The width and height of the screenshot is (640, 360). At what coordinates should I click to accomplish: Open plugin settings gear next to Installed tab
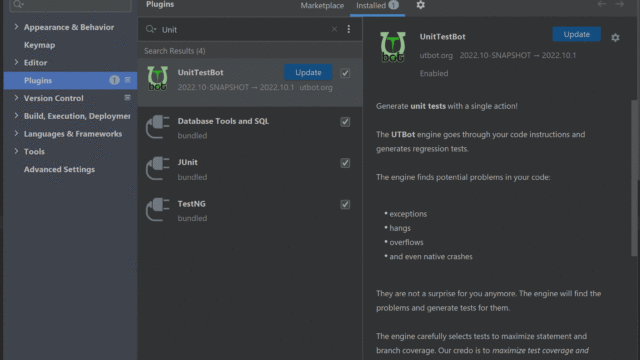coord(420,5)
